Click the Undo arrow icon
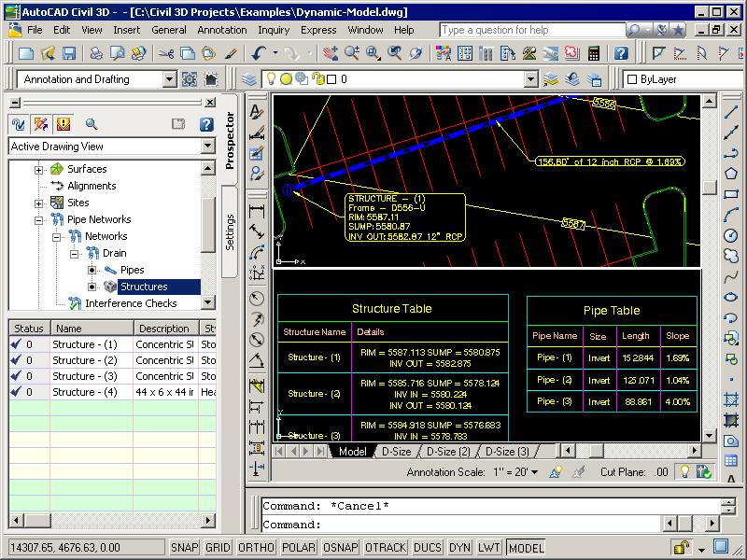 (259, 53)
